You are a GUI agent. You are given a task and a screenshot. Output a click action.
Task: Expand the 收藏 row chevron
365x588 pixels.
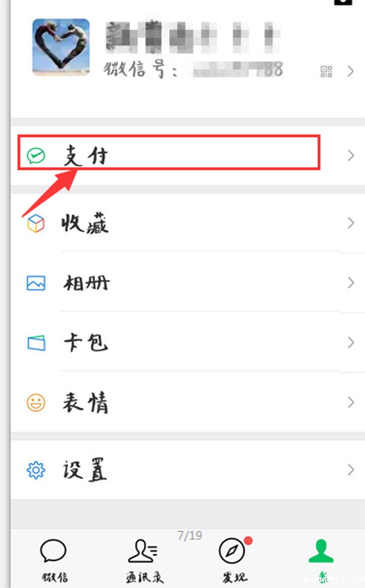pyautogui.click(x=351, y=223)
